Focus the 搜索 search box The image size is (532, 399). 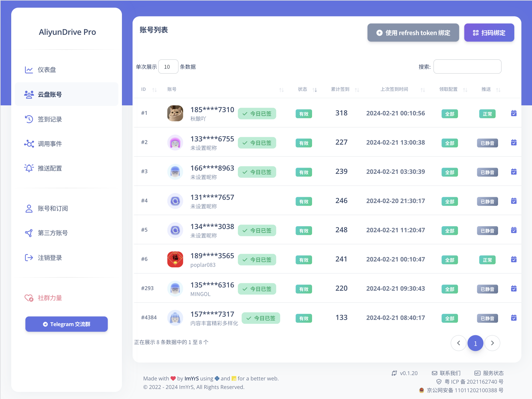tap(467, 67)
